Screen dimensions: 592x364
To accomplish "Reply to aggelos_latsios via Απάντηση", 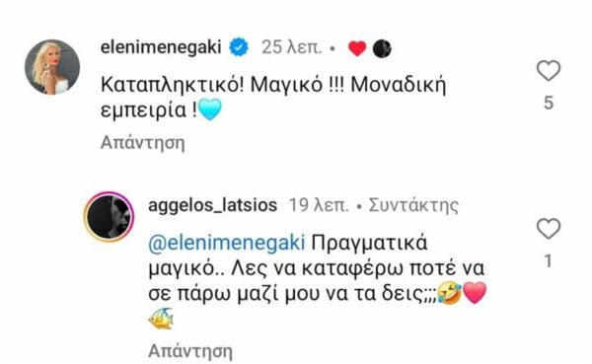I will click(x=190, y=351).
